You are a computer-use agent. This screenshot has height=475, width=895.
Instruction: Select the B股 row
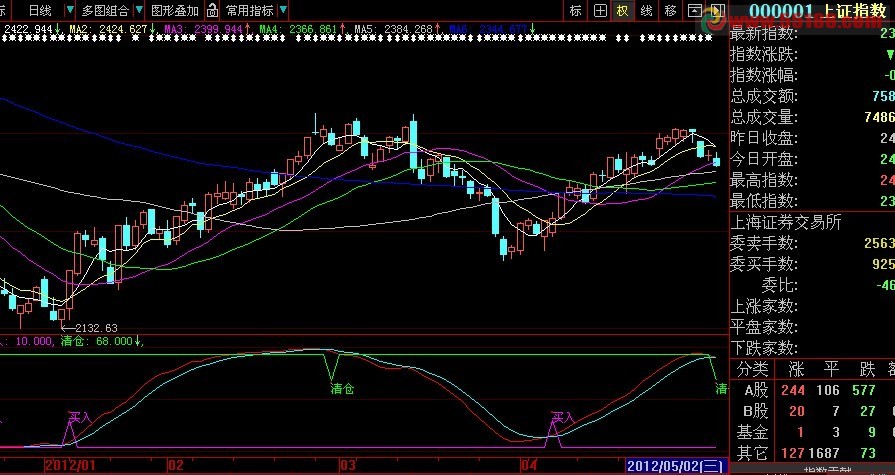[x=813, y=412]
